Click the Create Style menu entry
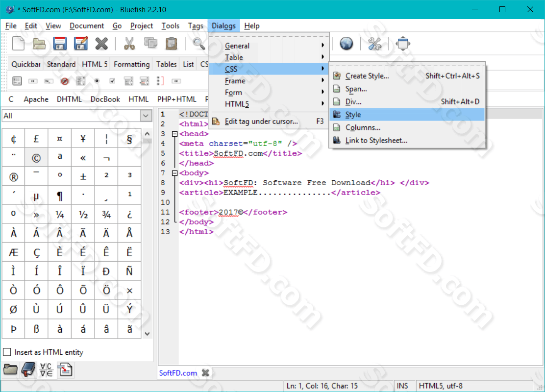 coord(407,76)
